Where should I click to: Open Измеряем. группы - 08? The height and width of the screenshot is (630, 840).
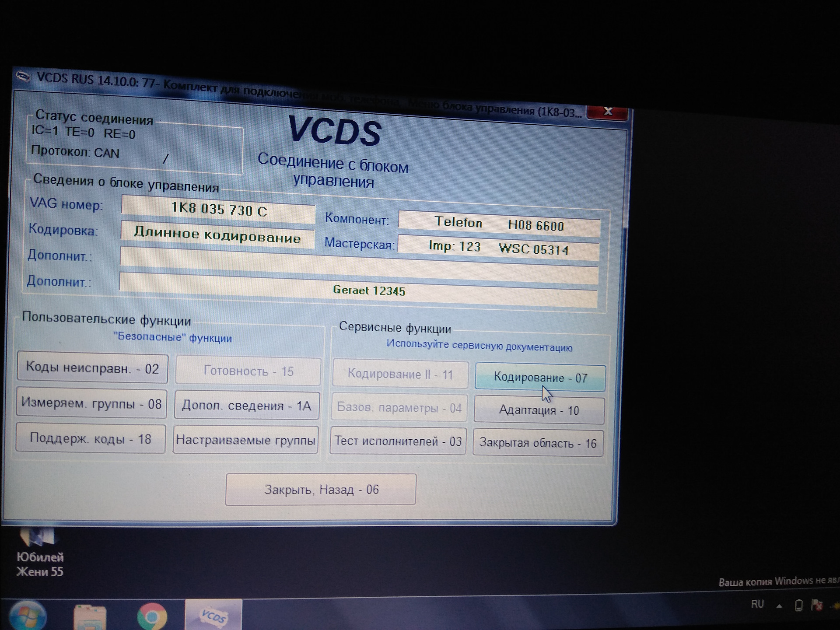pos(91,403)
